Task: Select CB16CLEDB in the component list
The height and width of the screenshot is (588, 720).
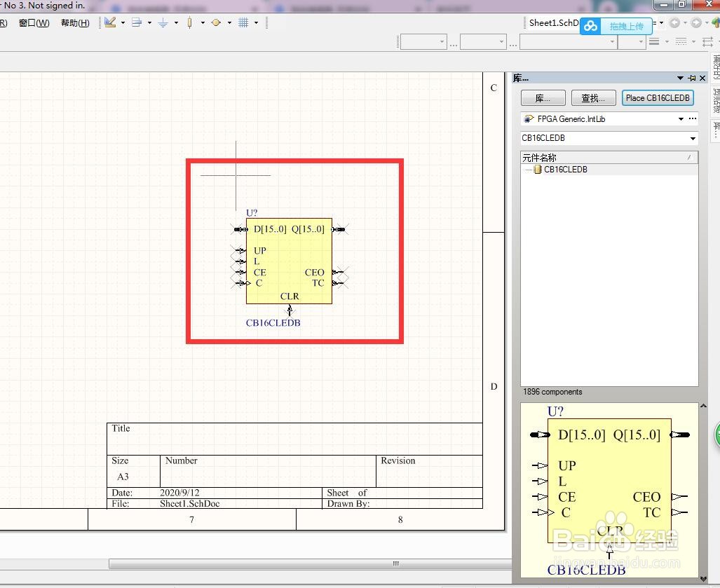Action: [565, 170]
